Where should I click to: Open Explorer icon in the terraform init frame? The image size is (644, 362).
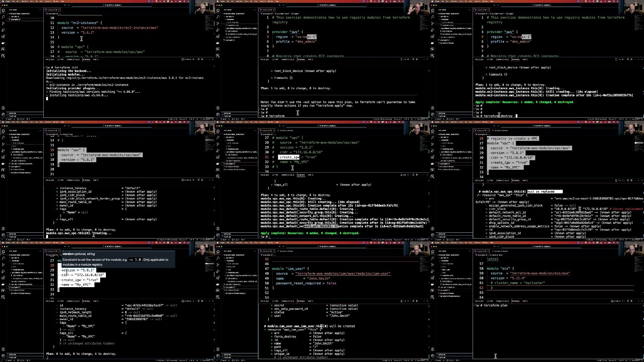(x=3, y=10)
